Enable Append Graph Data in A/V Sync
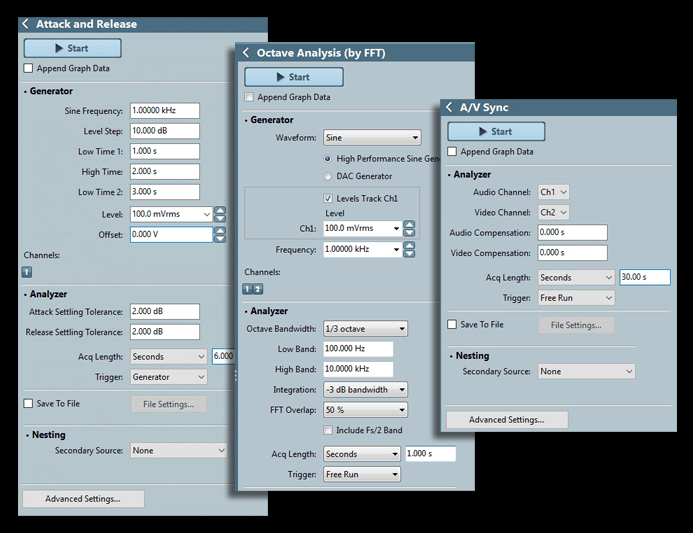Image resolution: width=693 pixels, height=533 pixels. tap(453, 152)
